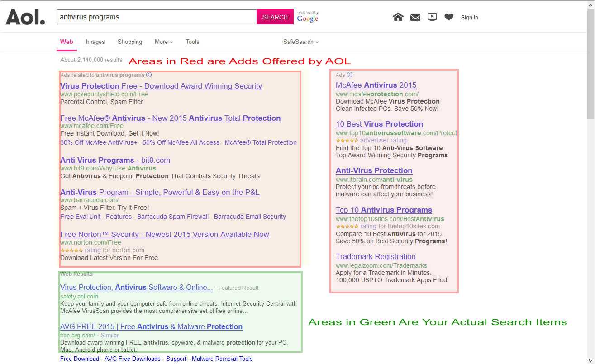Open the Tools menu
Screen dimensions: 595x364
pyautogui.click(x=192, y=42)
